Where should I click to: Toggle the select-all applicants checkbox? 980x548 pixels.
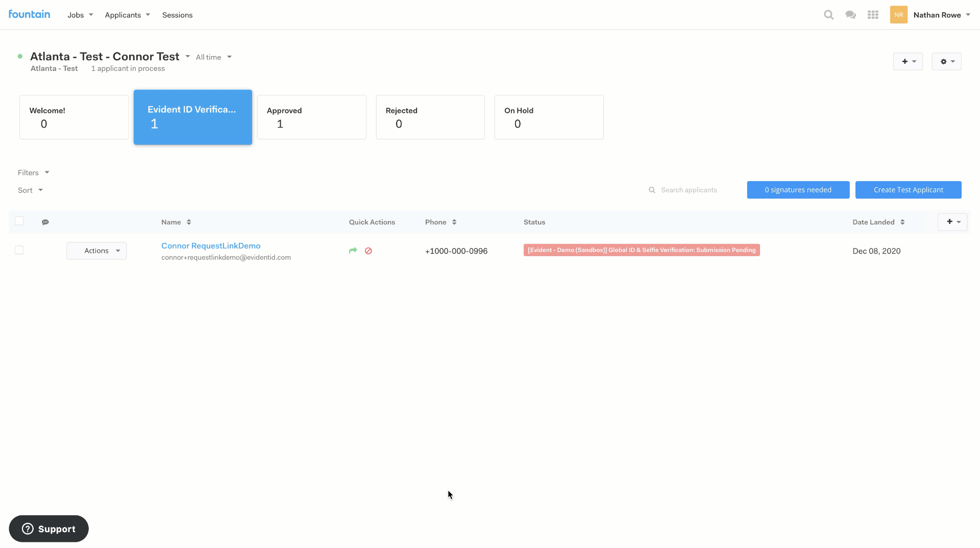click(19, 221)
